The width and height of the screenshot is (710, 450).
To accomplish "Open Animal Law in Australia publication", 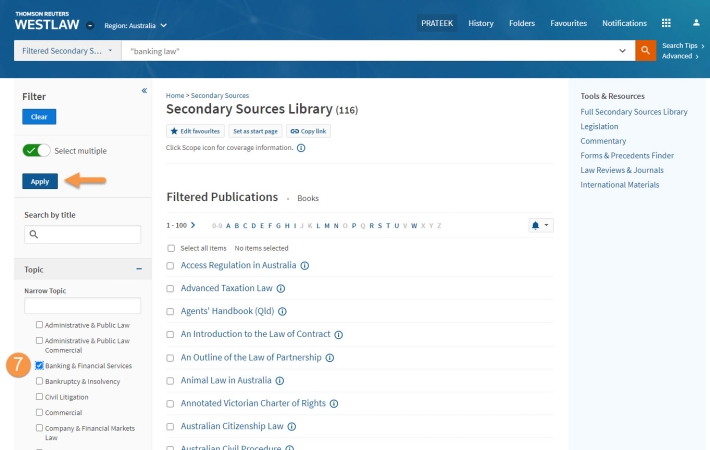I will [x=226, y=380].
